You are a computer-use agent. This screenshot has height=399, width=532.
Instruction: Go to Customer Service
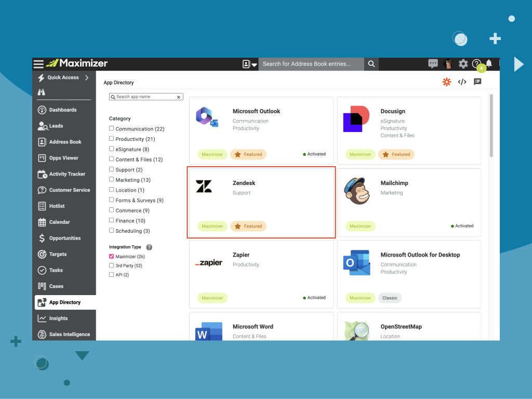tap(64, 190)
